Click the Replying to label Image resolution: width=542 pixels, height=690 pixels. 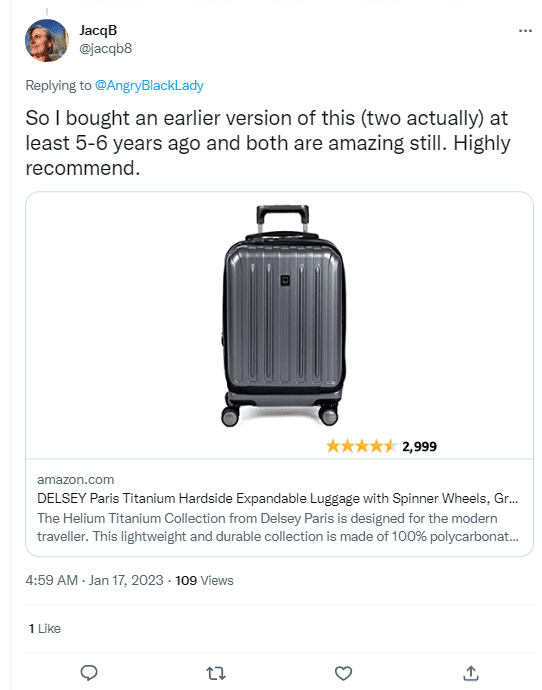pos(59,85)
